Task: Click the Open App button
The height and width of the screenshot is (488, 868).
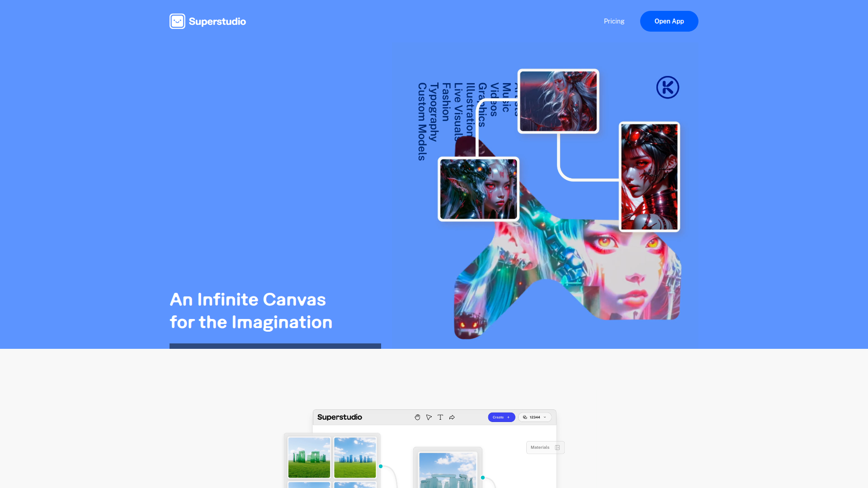Action: [x=669, y=21]
